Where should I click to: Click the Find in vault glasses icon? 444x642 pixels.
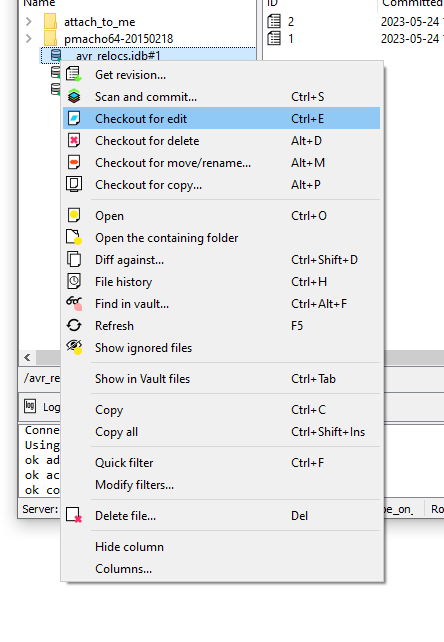74,303
